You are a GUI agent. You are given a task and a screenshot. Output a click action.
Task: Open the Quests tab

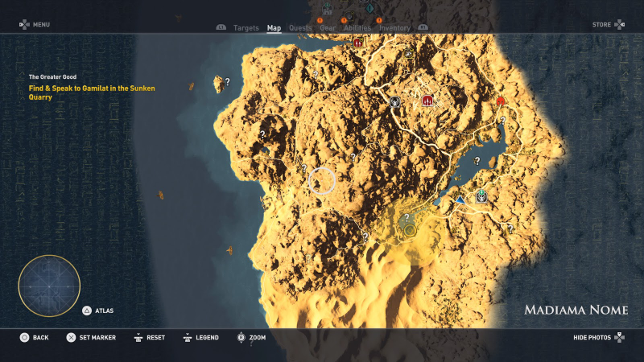click(300, 28)
